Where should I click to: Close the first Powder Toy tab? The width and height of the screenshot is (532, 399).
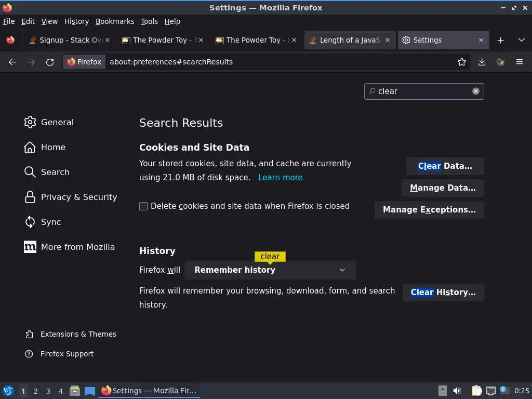[x=201, y=40]
